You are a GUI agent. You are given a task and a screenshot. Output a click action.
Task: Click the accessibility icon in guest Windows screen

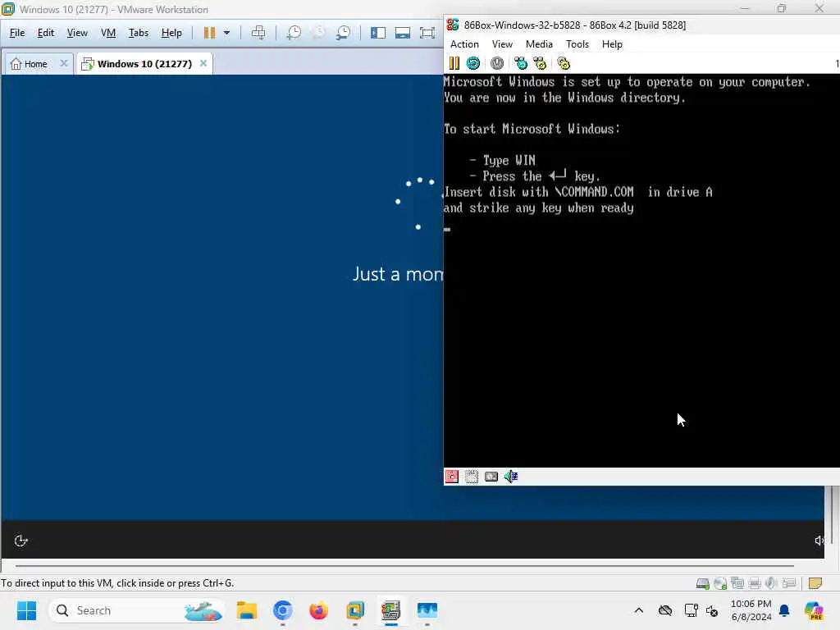pyautogui.click(x=21, y=541)
